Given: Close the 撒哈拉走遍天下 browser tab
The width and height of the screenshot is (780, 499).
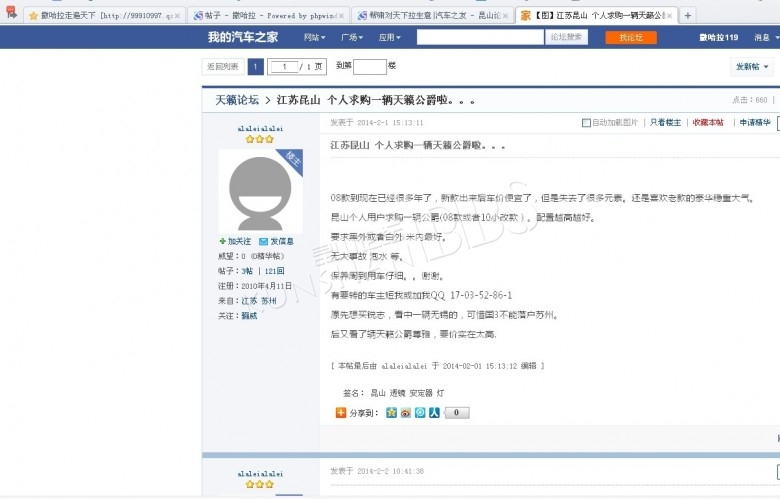Looking at the screenshot, I should coord(178,16).
